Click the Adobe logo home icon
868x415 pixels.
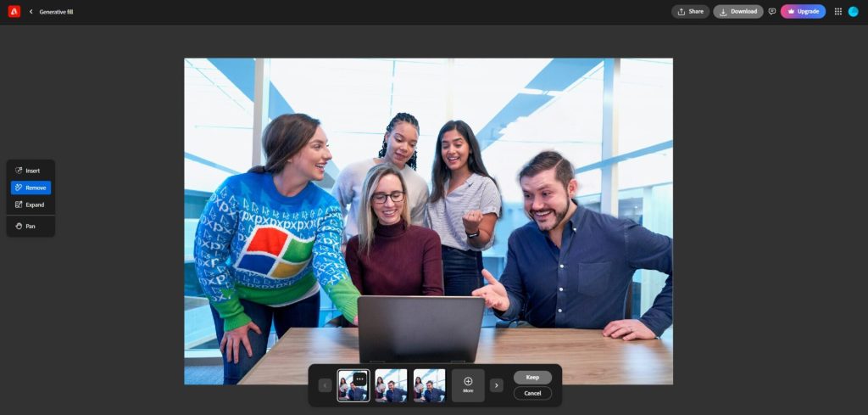click(14, 12)
